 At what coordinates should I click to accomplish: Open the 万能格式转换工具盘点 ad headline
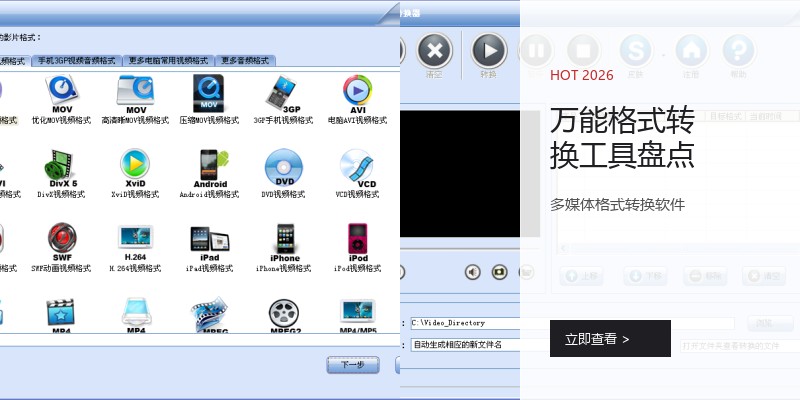622,137
